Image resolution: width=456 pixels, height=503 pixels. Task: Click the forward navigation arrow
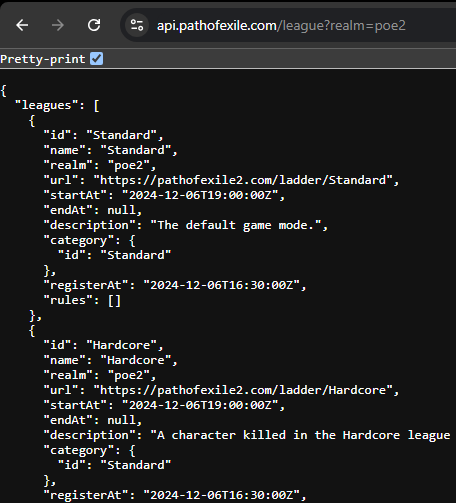click(58, 25)
